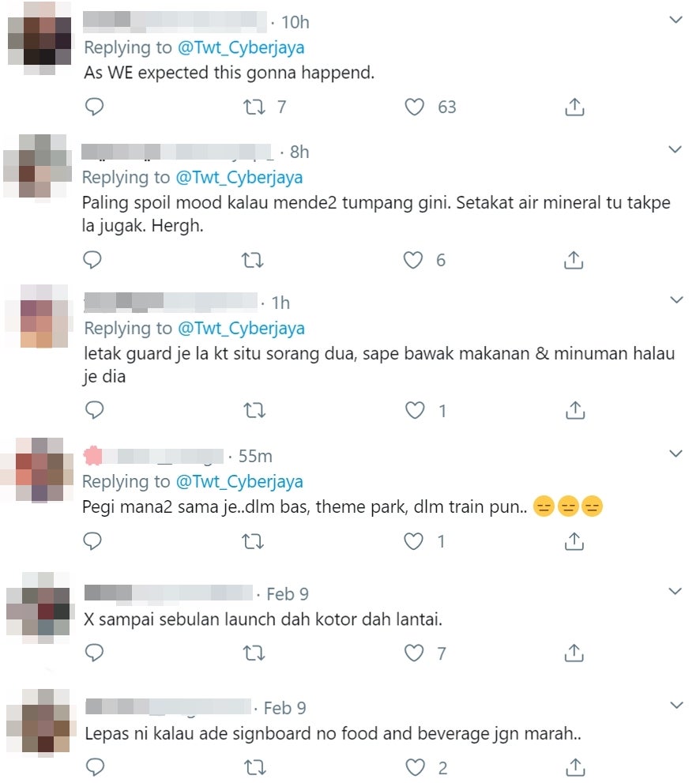
Task: Open the @Twt_Cyberjaya link in the 10h reply
Action: (241, 47)
